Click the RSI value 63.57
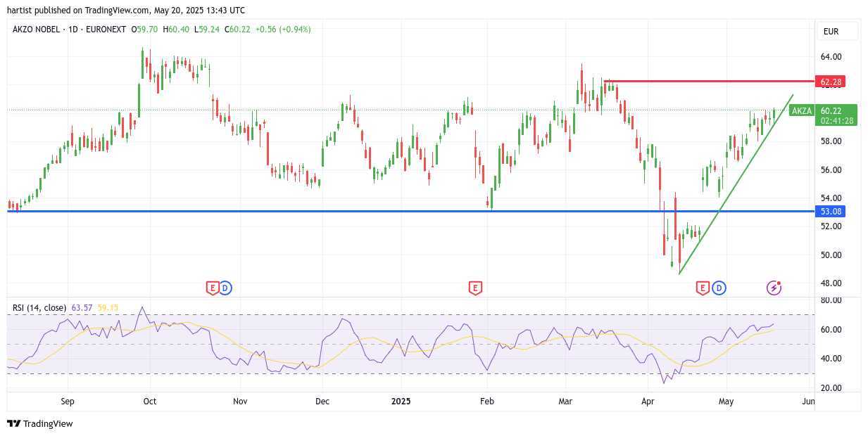The height and width of the screenshot is (436, 868). click(82, 307)
